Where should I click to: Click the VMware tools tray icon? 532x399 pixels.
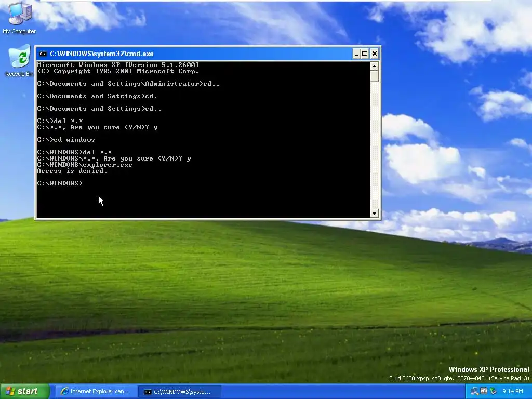pos(484,391)
